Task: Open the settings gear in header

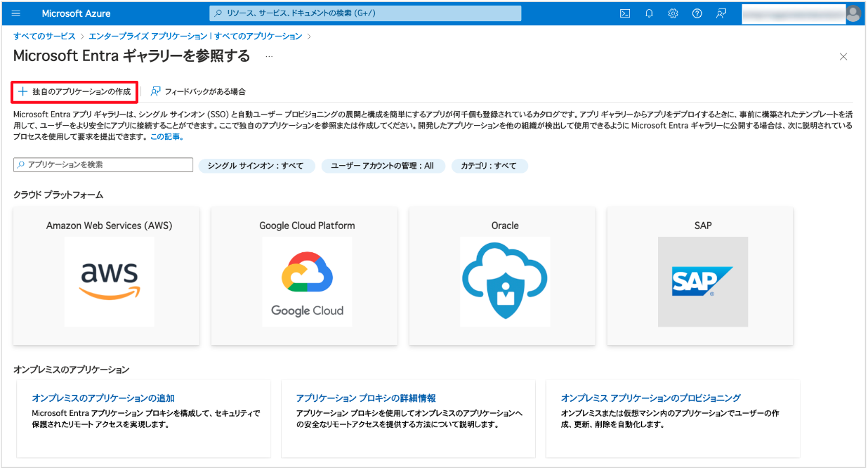Action: point(673,13)
